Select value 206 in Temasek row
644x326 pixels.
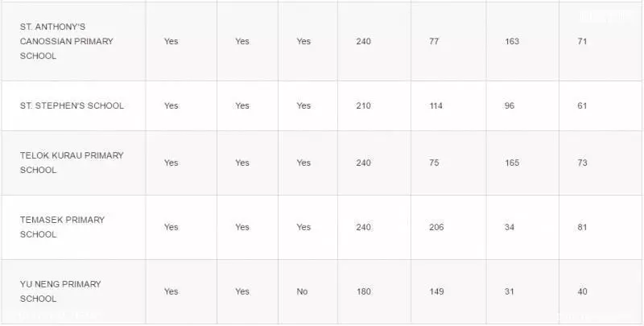[436, 227]
